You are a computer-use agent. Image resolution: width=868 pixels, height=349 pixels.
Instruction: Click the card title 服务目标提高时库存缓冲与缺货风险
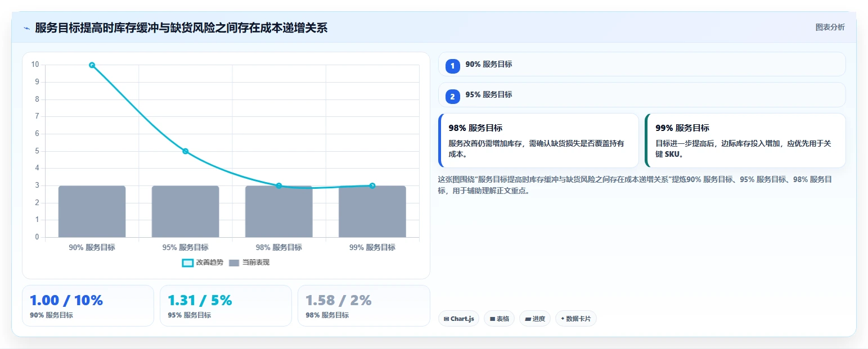181,28
